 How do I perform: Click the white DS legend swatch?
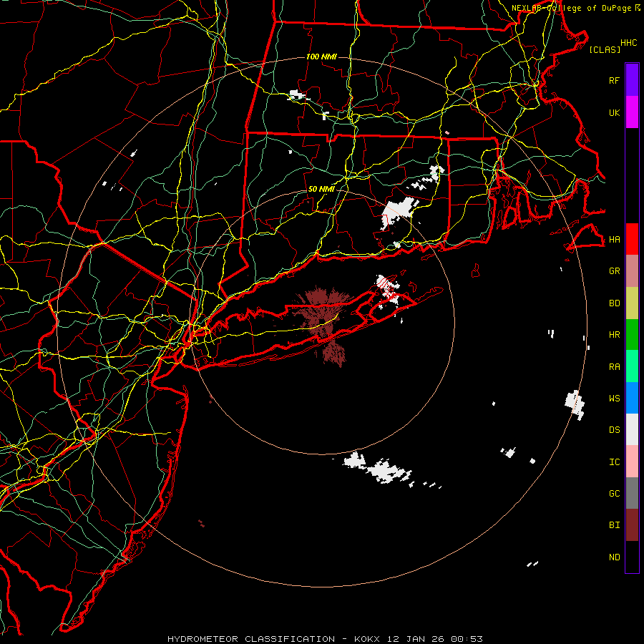click(632, 429)
